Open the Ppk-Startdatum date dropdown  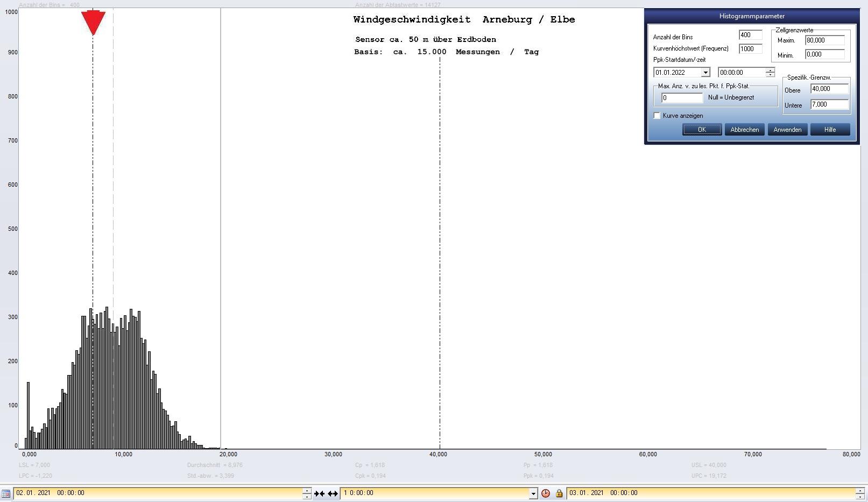[x=705, y=73]
